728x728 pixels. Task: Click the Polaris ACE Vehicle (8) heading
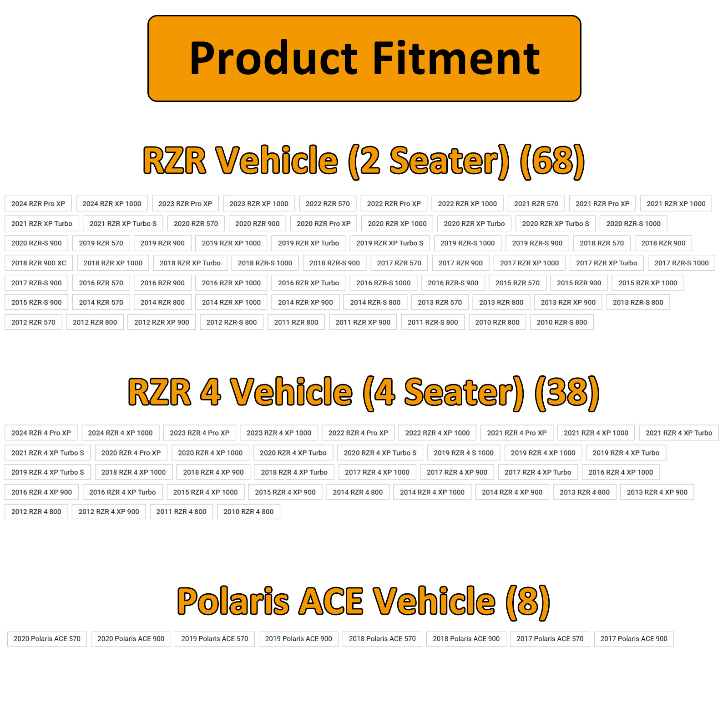[364, 601]
